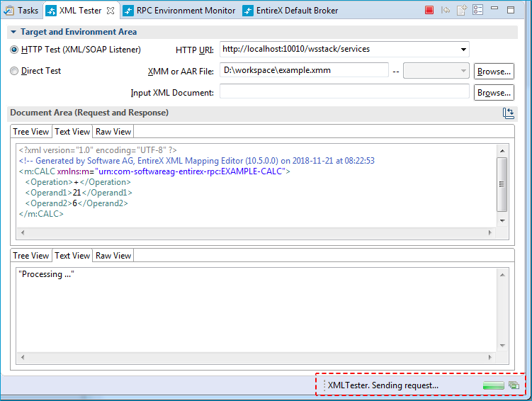
Task: Click the Reset back-arrow toolbar icon
Action: 446,10
